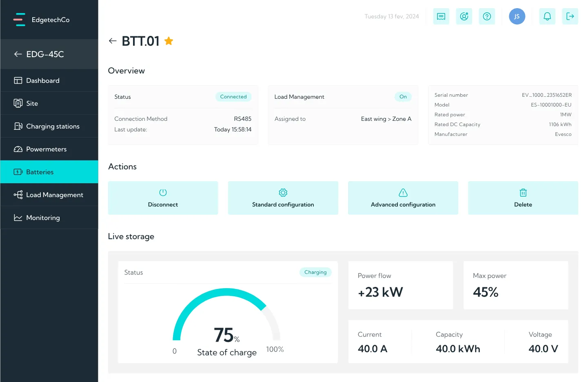
Task: Click warning triangle icon on Advanced configuration
Action: tap(403, 192)
